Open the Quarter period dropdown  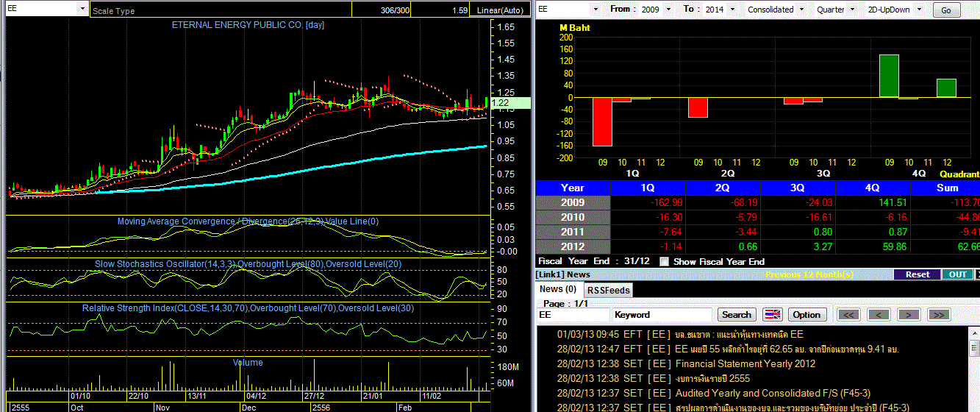coord(853,10)
